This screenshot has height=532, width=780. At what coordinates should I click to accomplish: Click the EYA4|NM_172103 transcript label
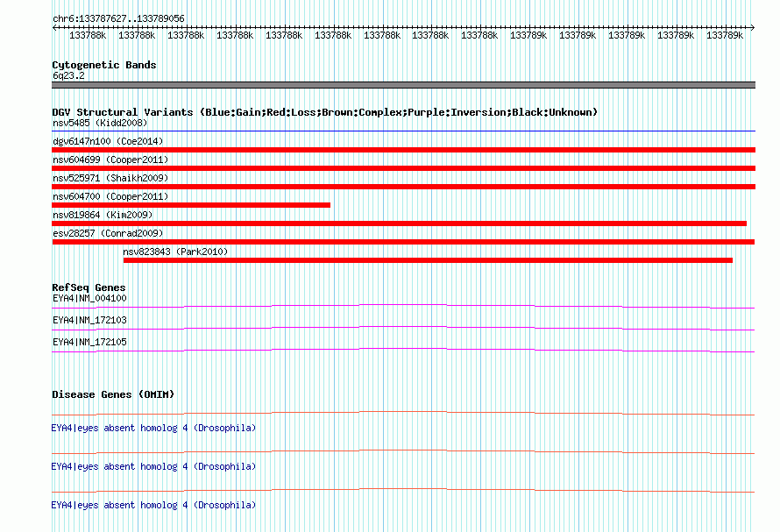89,321
